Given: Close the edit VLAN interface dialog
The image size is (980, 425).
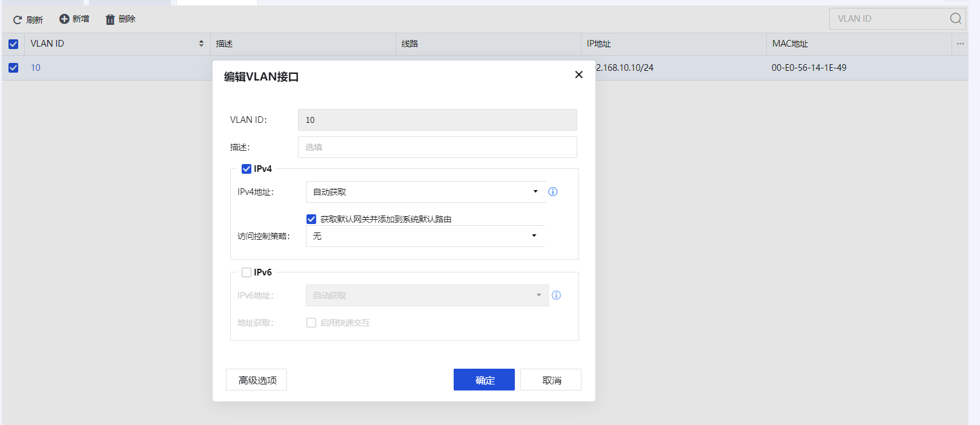Looking at the screenshot, I should point(578,74).
